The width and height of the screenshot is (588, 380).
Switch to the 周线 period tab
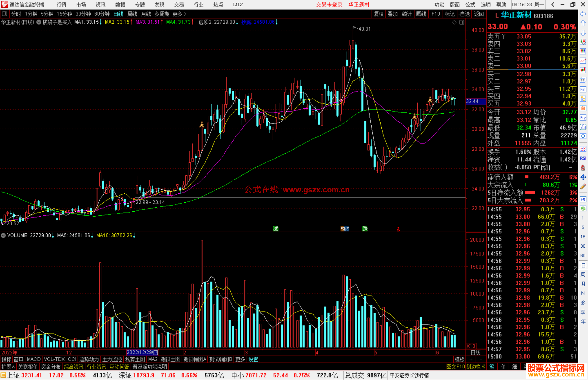click(x=132, y=14)
